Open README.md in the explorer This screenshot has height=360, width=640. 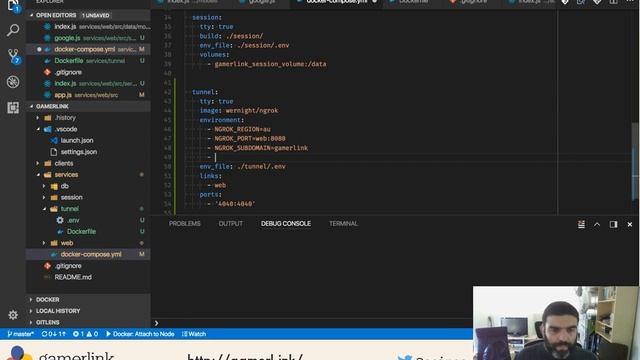pyautogui.click(x=73, y=277)
